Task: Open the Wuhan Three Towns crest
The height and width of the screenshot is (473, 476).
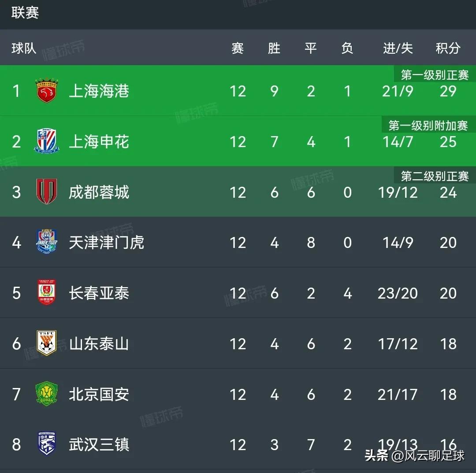Action: 46,445
